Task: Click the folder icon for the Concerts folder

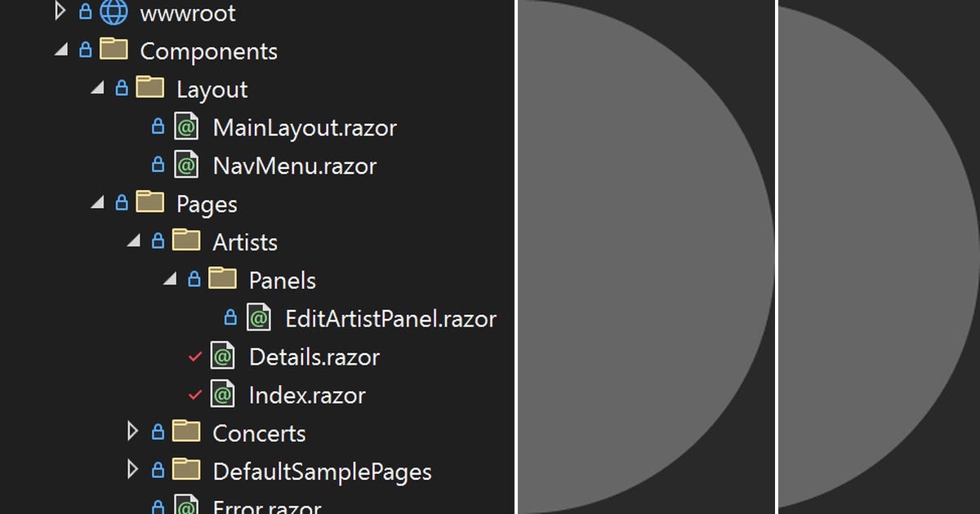Action: 186,432
